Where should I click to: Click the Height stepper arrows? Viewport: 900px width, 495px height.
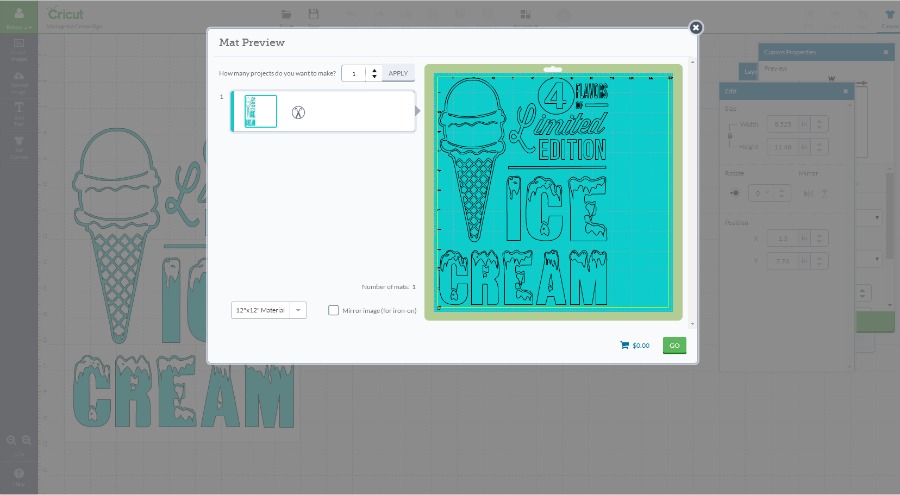819,147
